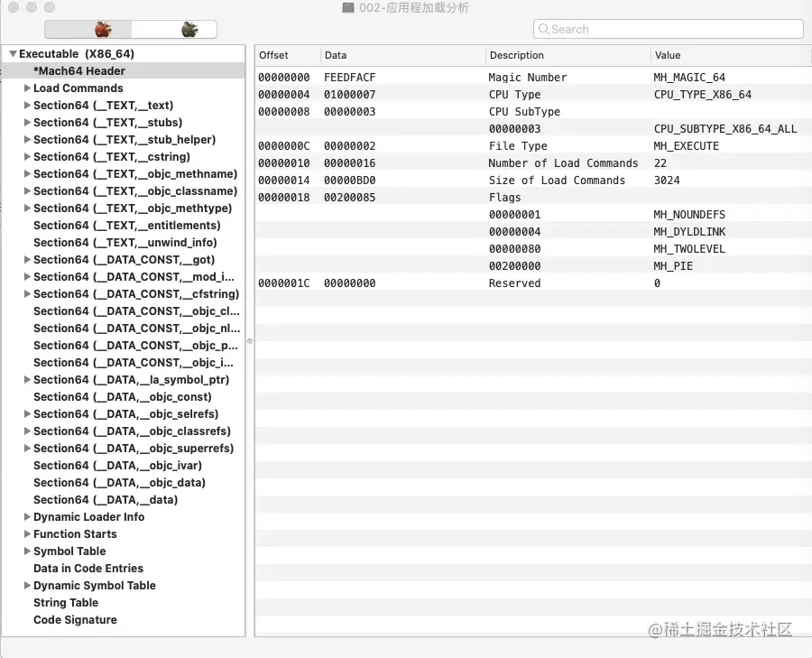
Task: Select the Magic Number description cell
Action: pyautogui.click(x=528, y=78)
